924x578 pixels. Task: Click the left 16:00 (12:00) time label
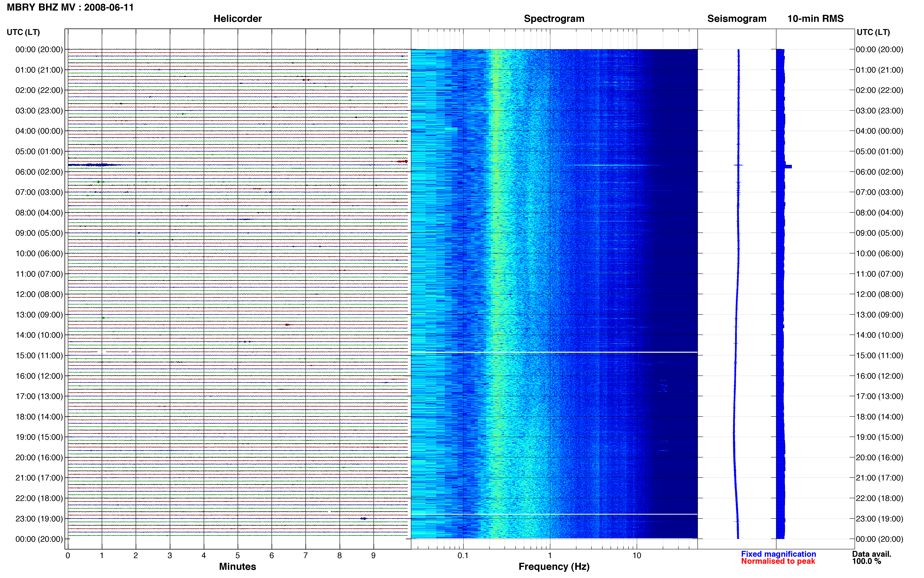[x=39, y=376]
